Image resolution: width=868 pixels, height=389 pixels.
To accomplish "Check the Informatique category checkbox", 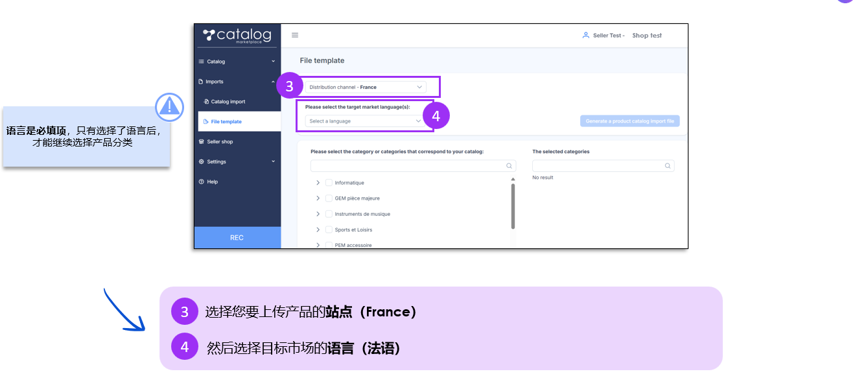I will pyautogui.click(x=329, y=183).
